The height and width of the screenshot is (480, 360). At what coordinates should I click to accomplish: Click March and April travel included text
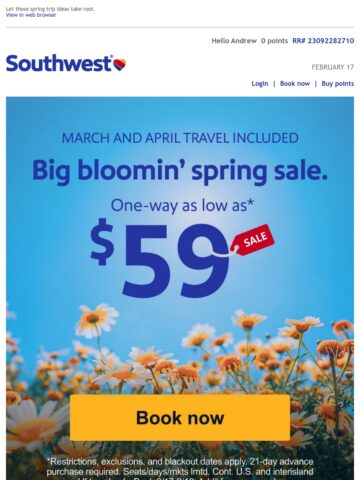[180, 138]
